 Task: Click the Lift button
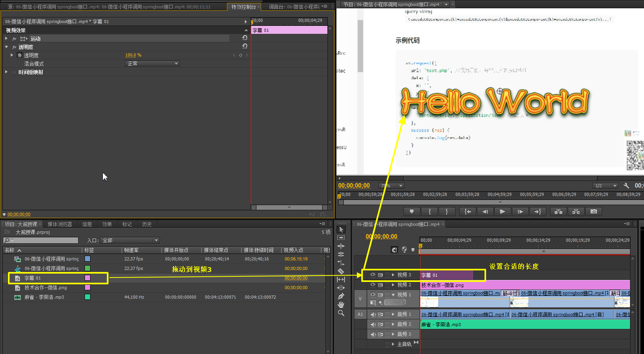coord(558,211)
